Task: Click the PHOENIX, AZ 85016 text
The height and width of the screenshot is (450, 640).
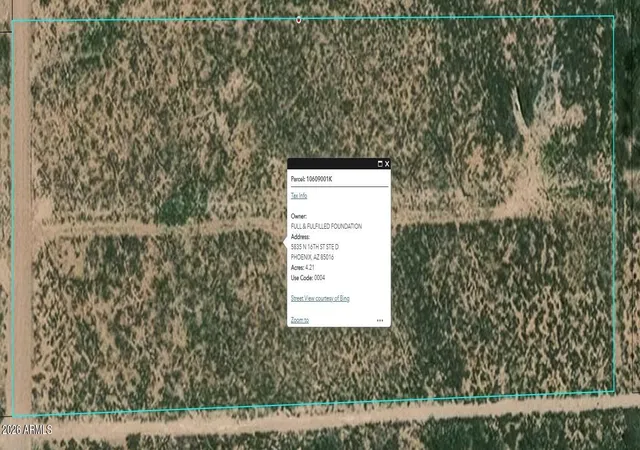Action: click(x=312, y=257)
